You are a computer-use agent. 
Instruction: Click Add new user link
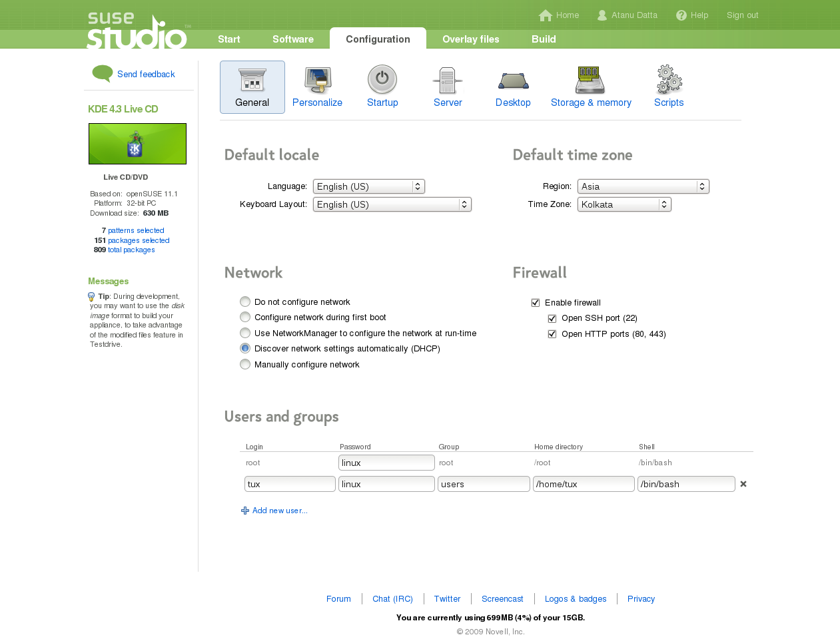(x=280, y=511)
